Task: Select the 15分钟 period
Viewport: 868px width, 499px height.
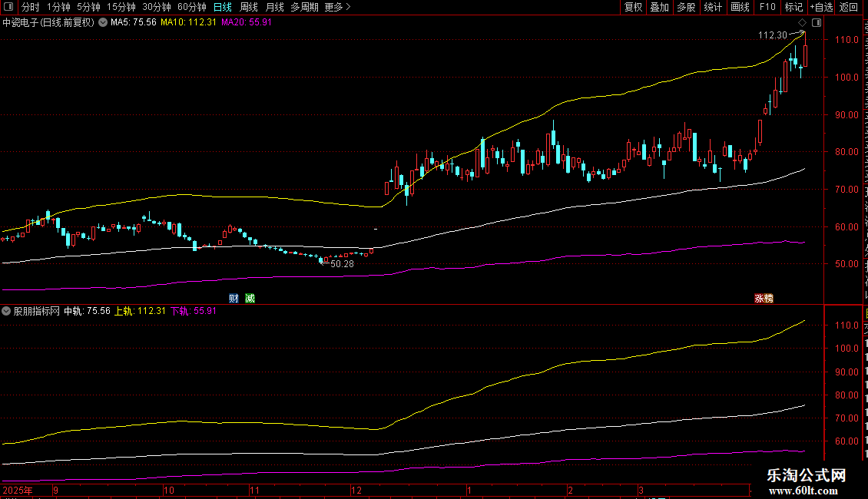Action: coord(121,7)
